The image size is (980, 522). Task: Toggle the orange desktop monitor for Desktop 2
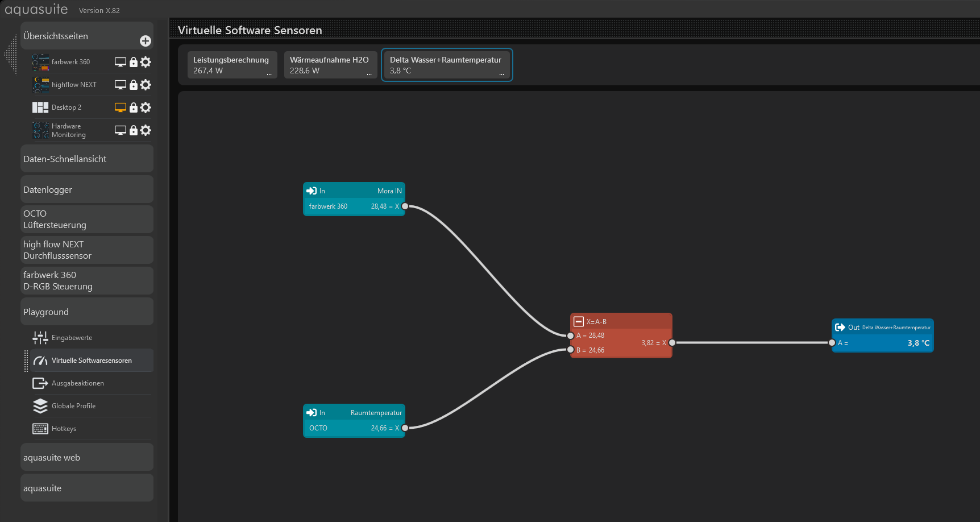pos(121,107)
